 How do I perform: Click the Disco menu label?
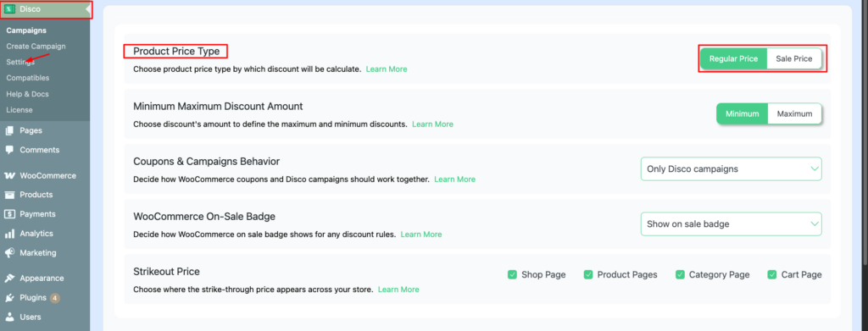pyautogui.click(x=30, y=8)
